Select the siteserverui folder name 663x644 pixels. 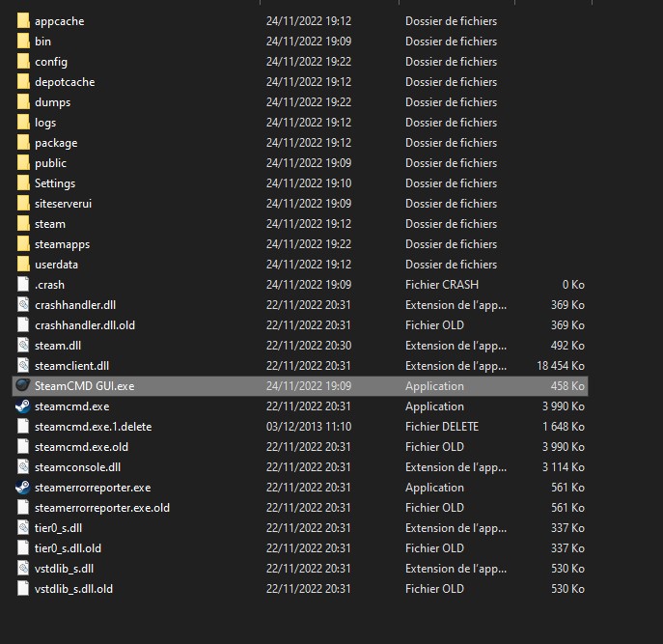coord(63,204)
